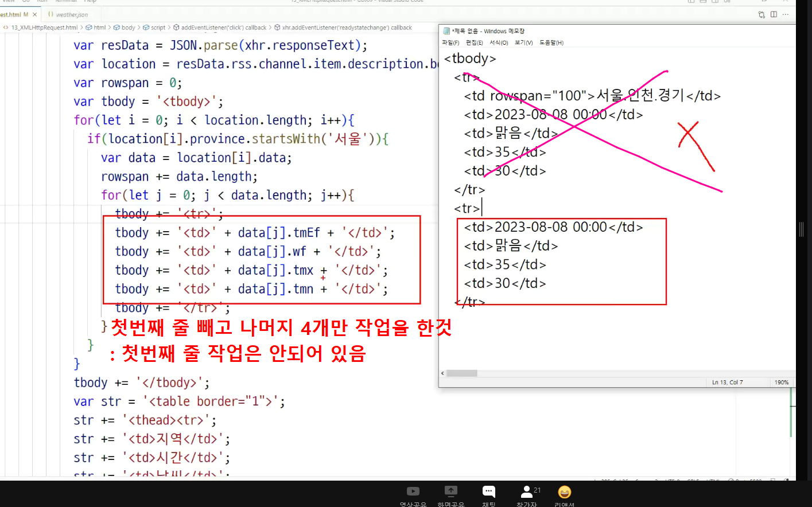
Task: Select the 13_XMLHttpRequest.html breadcrumb
Action: [44, 28]
